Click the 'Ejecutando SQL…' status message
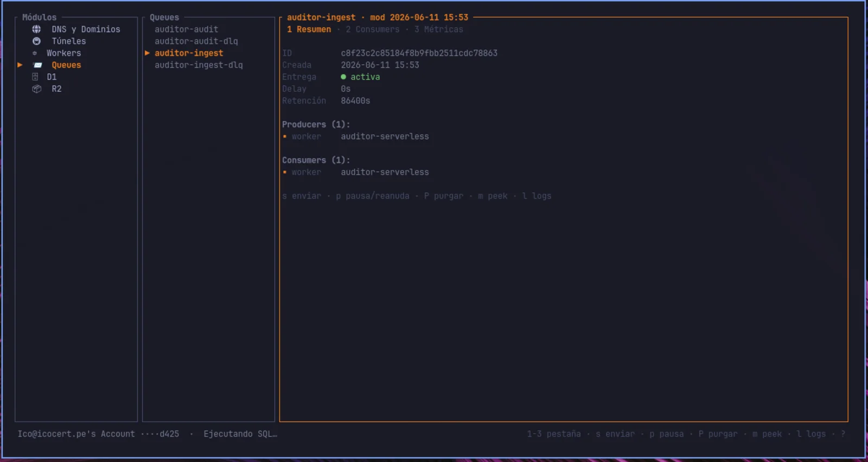This screenshot has height=462, width=868. coord(240,434)
